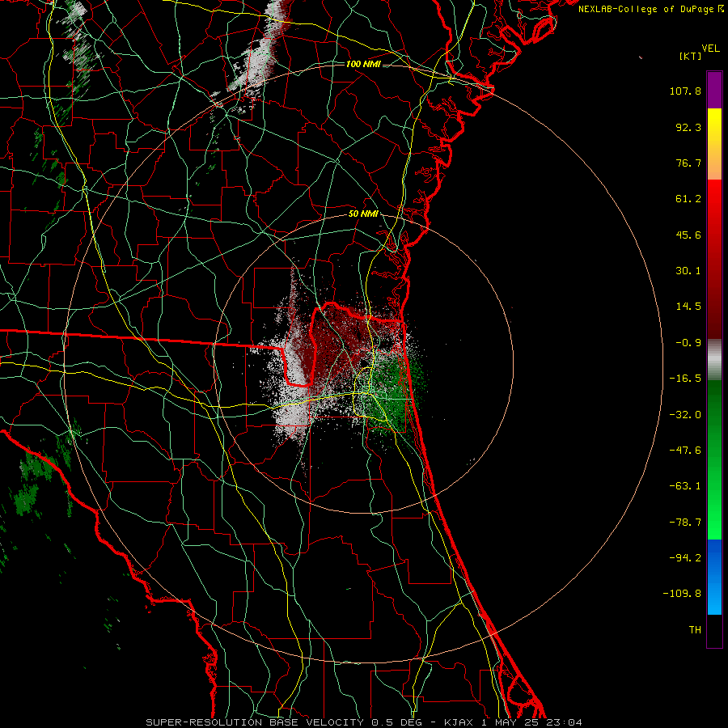The image size is (728, 728).
Task: Click the VEL legend title
Action: coord(711,49)
